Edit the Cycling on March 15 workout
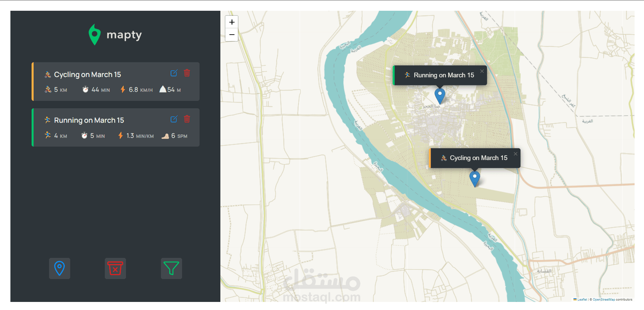 [x=174, y=73]
